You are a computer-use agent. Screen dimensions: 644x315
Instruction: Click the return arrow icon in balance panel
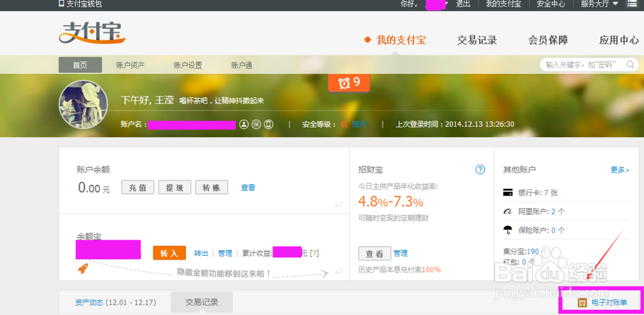(339, 204)
